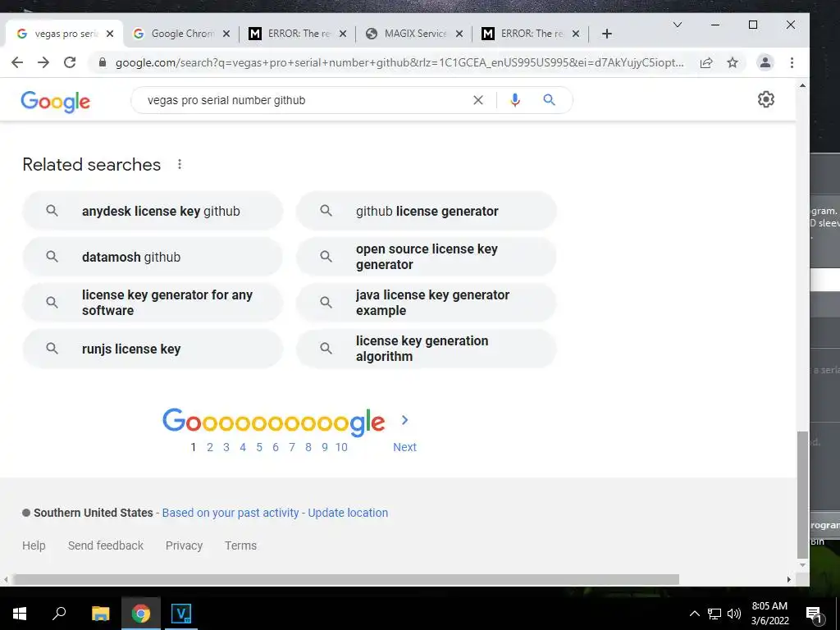Open Send feedback footer link
Screen dimensions: 840x630
point(106,546)
